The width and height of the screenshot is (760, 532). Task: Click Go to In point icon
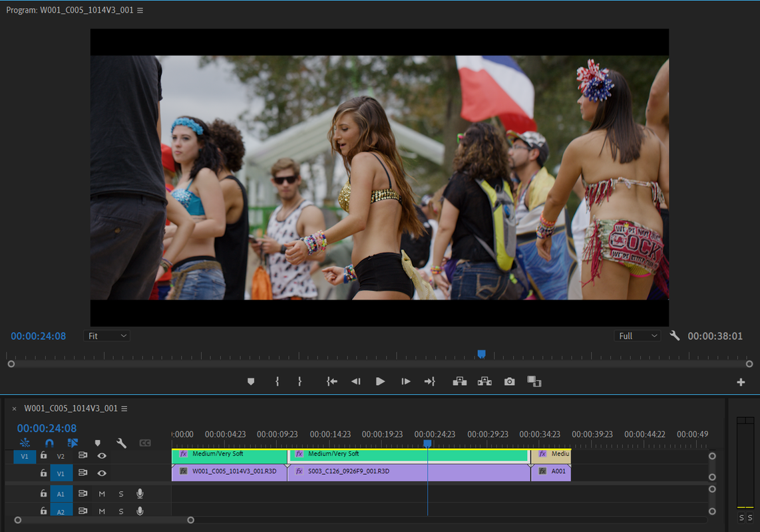pos(332,382)
